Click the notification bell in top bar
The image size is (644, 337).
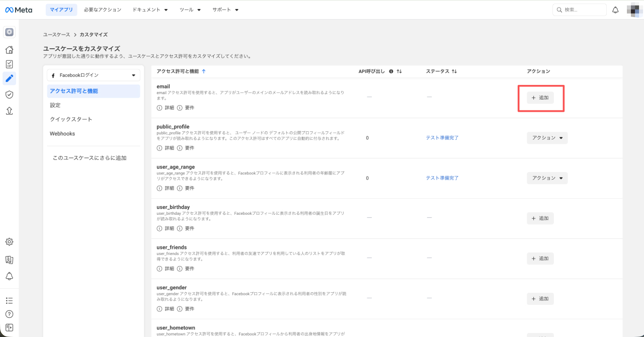(x=615, y=10)
